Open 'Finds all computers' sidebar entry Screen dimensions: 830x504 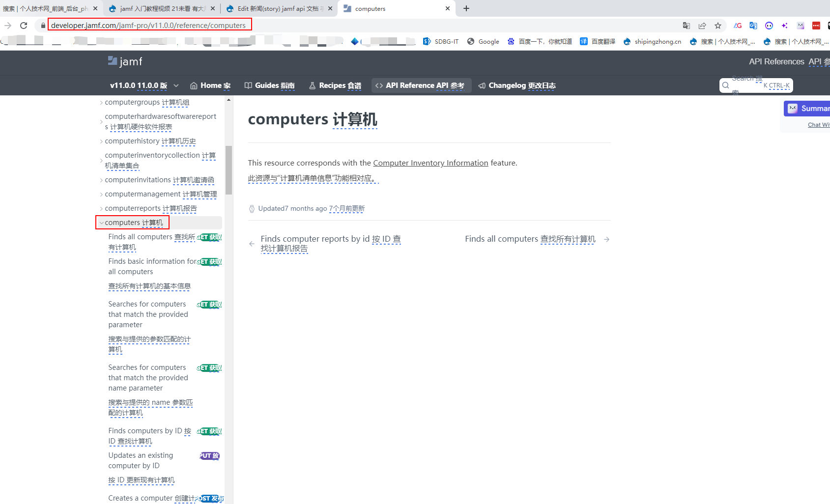coord(164,242)
